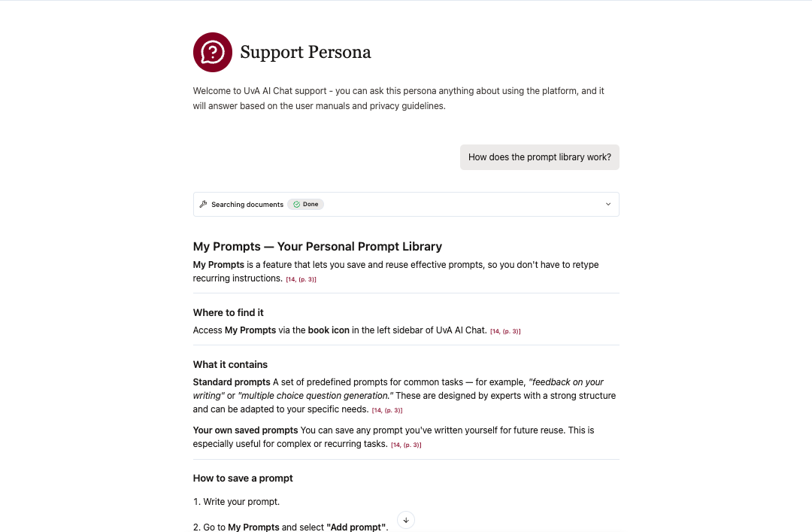This screenshot has height=532, width=812.
Task: Click the 'How to save a prompt' heading
Action: 243,478
